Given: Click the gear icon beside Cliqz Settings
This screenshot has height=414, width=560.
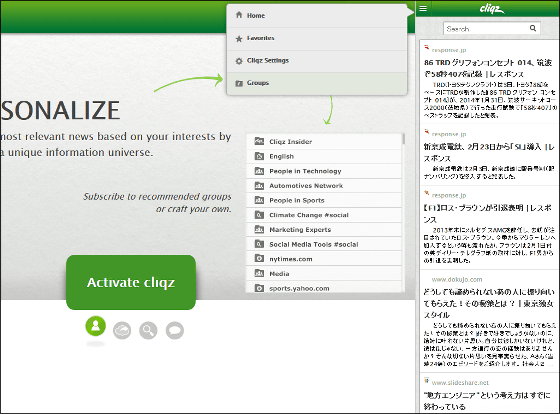Looking at the screenshot, I should [239, 61].
